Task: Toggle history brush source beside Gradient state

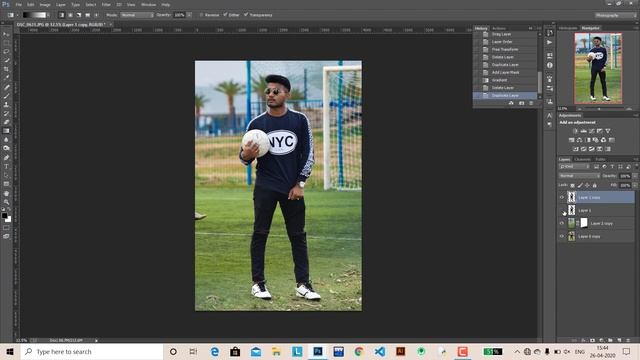Action: [477, 80]
